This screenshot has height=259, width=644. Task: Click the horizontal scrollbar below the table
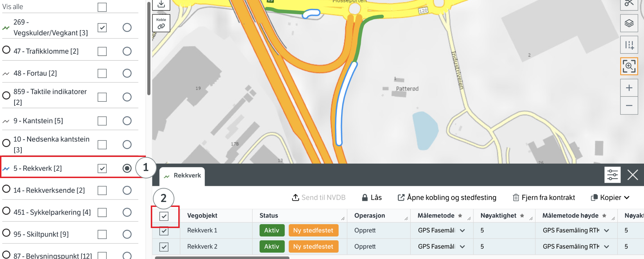(222, 258)
